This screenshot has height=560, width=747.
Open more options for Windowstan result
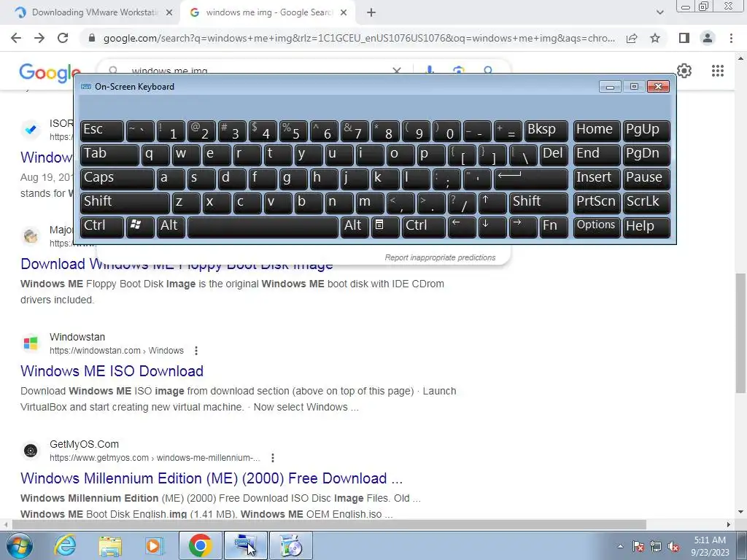(x=196, y=351)
